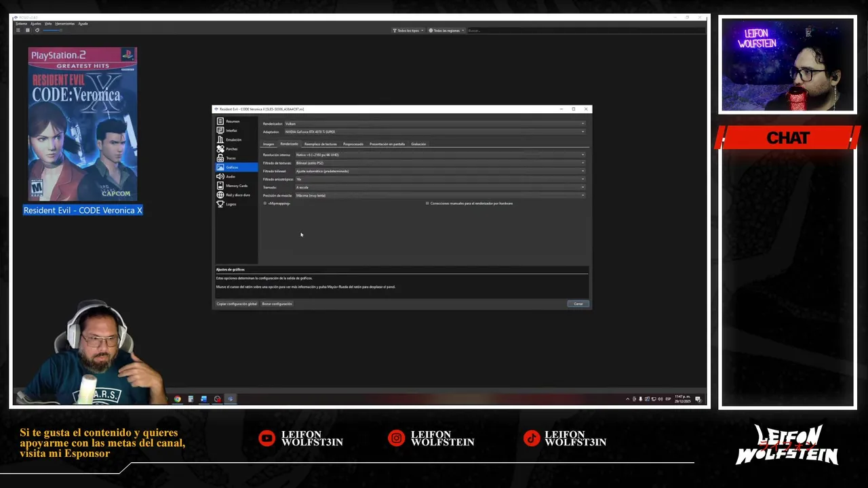Open the Renderizador Vulkan dropdown
The height and width of the screenshot is (488, 868).
[434, 123]
